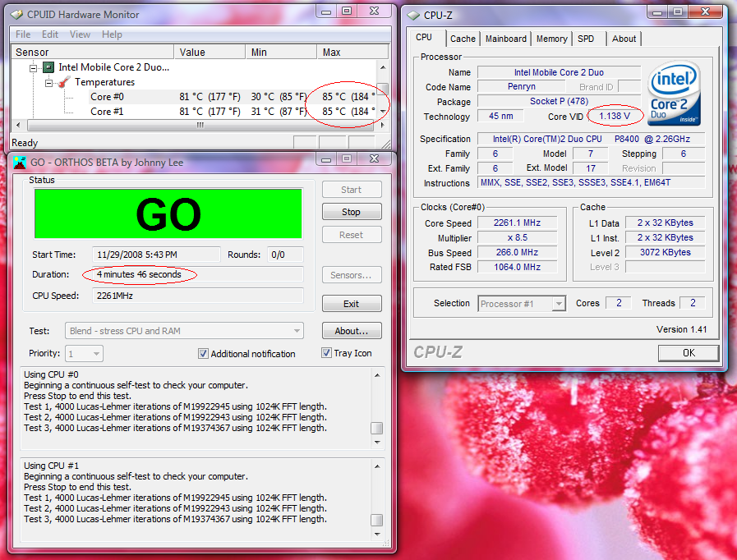Screen dimensions: 737x560
Task: Click the Max column header
Action: [352, 53]
